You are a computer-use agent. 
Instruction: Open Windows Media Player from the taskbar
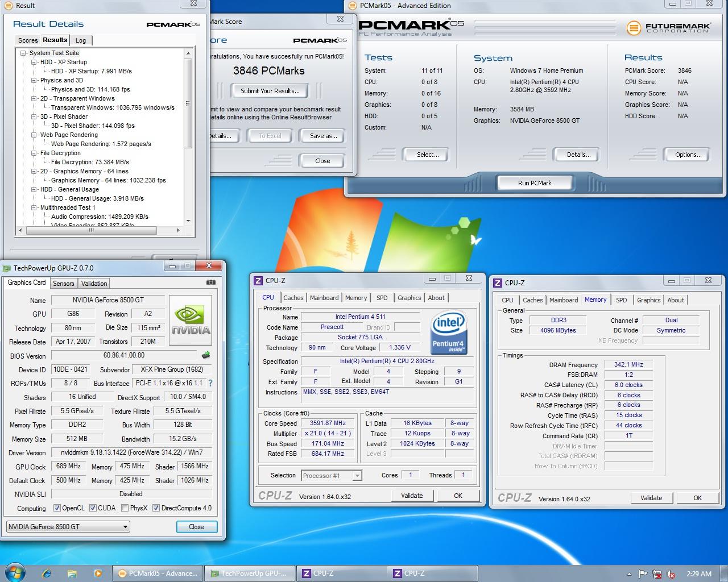tap(98, 573)
